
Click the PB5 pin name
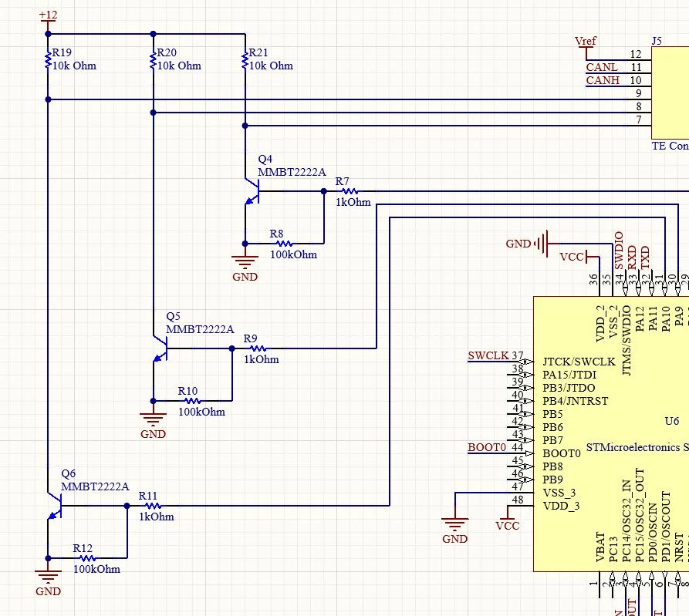point(552,414)
